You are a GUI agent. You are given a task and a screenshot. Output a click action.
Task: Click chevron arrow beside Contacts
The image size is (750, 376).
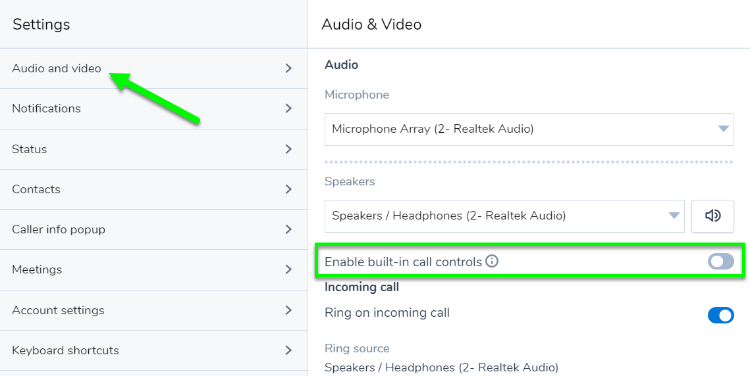(288, 189)
